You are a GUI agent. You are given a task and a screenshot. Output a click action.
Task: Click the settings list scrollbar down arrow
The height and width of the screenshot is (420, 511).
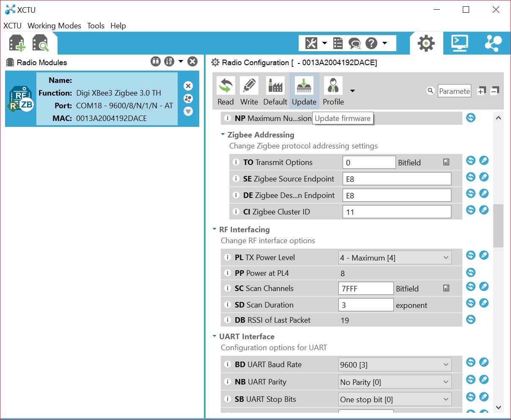[x=498, y=407]
